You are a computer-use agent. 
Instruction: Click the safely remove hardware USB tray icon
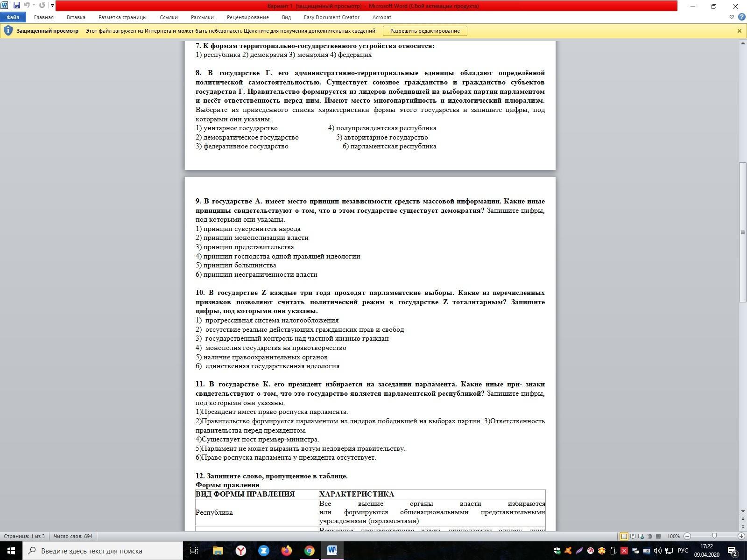613,551
